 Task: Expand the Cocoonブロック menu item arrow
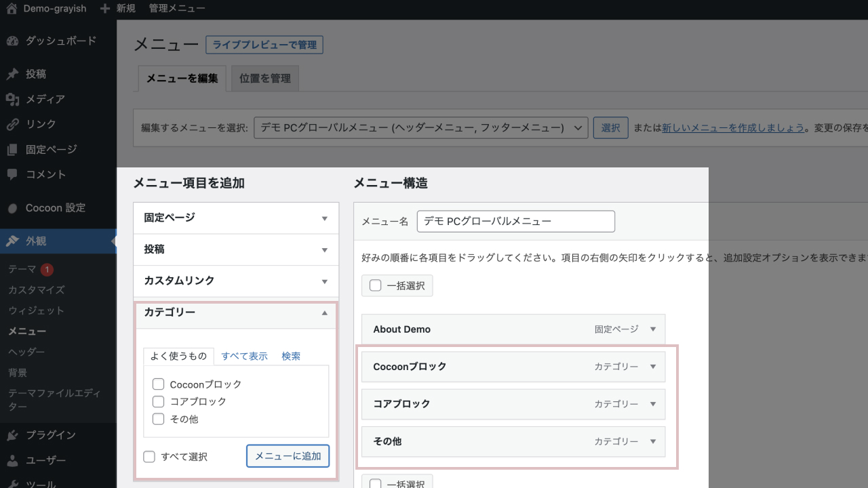(x=653, y=367)
